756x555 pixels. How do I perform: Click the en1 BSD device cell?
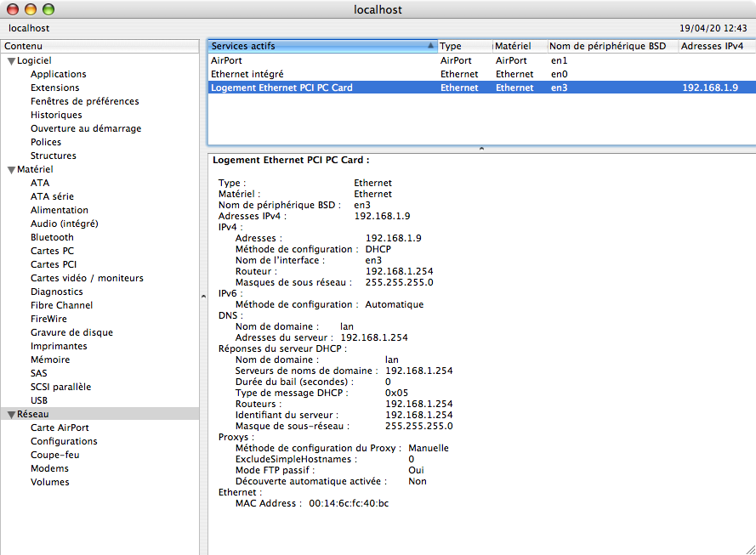[560, 60]
